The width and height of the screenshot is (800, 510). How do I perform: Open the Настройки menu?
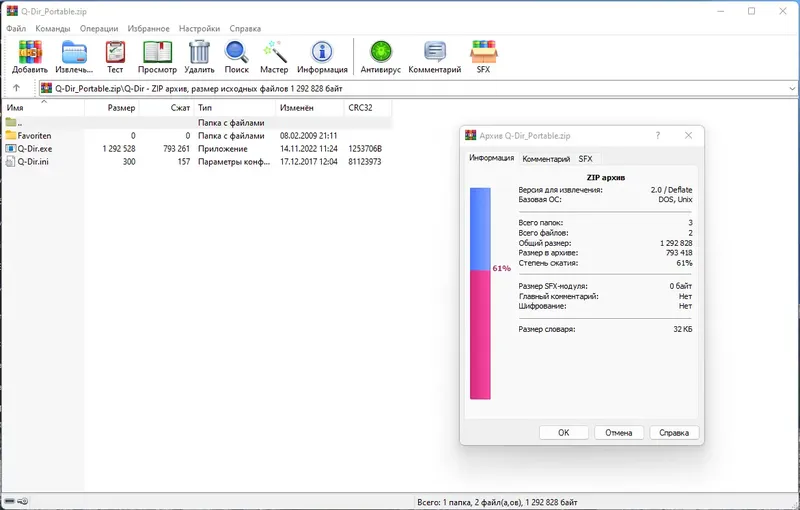click(199, 29)
